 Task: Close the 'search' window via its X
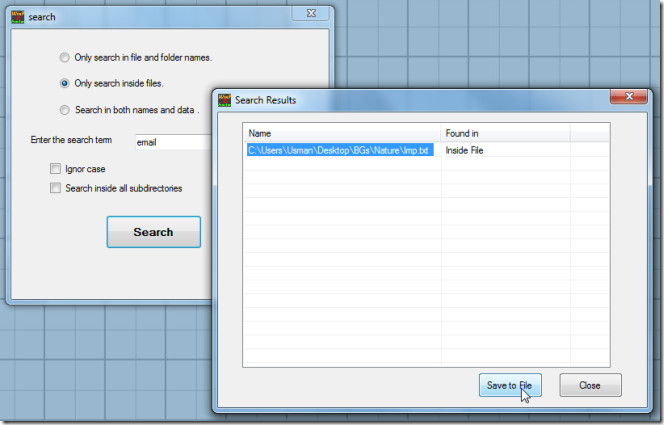[311, 13]
